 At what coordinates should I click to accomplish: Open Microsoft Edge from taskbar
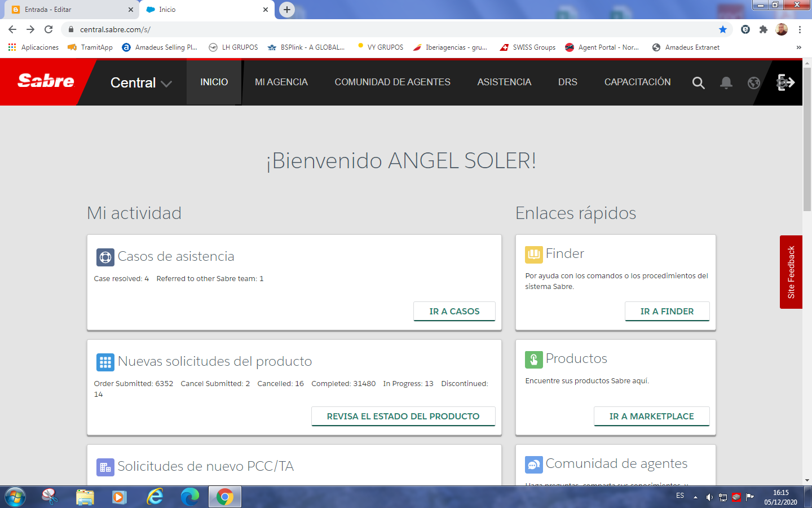coord(190,497)
